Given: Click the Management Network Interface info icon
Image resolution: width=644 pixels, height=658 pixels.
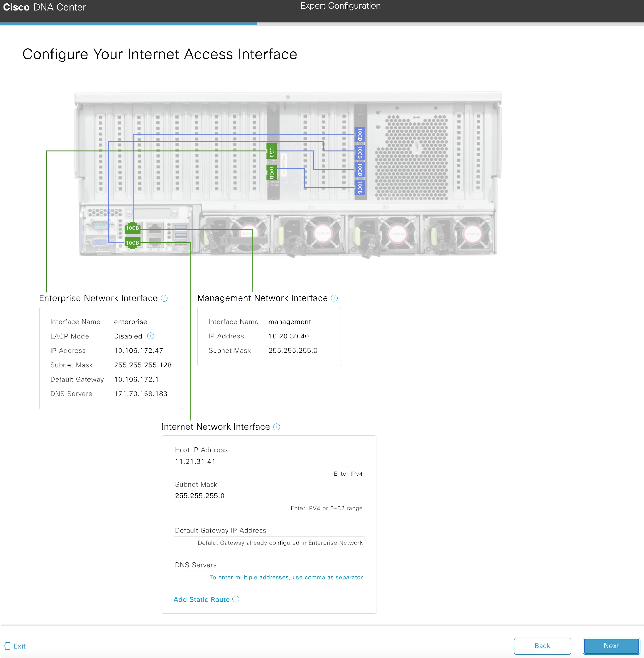Looking at the screenshot, I should point(334,298).
